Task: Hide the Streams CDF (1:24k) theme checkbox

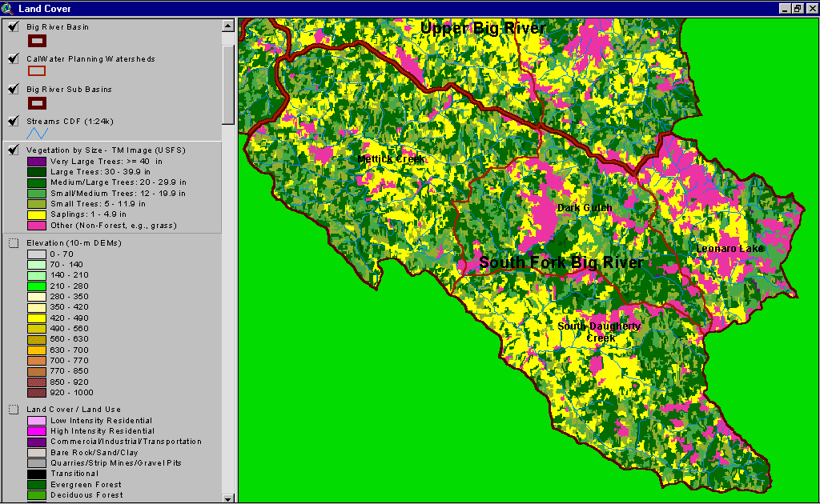Action: pyautogui.click(x=14, y=121)
